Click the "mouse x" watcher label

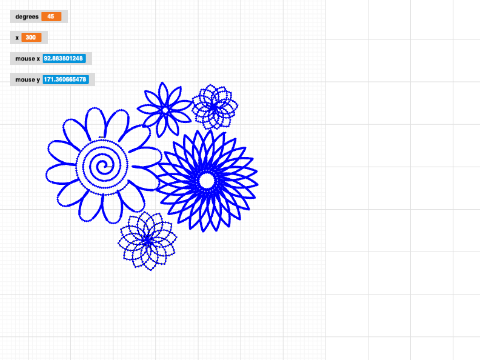point(28,59)
